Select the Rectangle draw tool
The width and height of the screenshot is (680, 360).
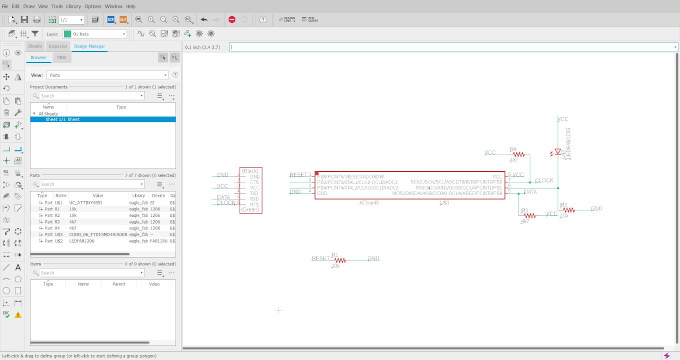[x=18, y=291]
